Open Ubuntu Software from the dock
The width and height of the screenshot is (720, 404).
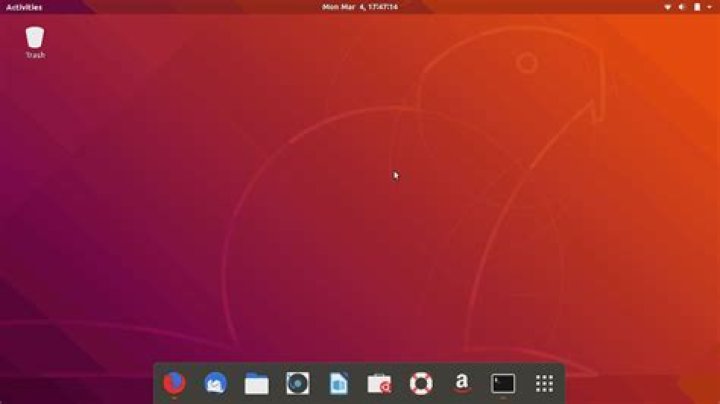pyautogui.click(x=379, y=383)
